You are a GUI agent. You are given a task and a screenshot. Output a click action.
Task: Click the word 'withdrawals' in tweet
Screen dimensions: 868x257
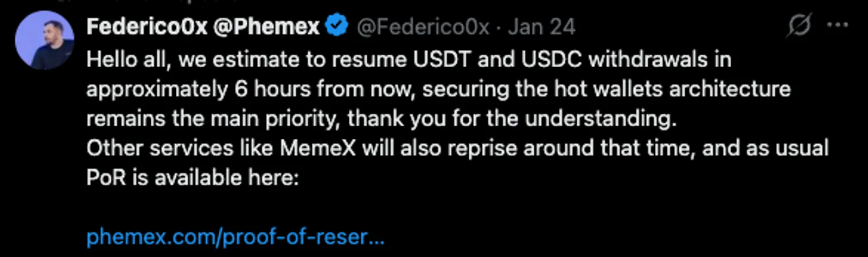click(x=648, y=59)
